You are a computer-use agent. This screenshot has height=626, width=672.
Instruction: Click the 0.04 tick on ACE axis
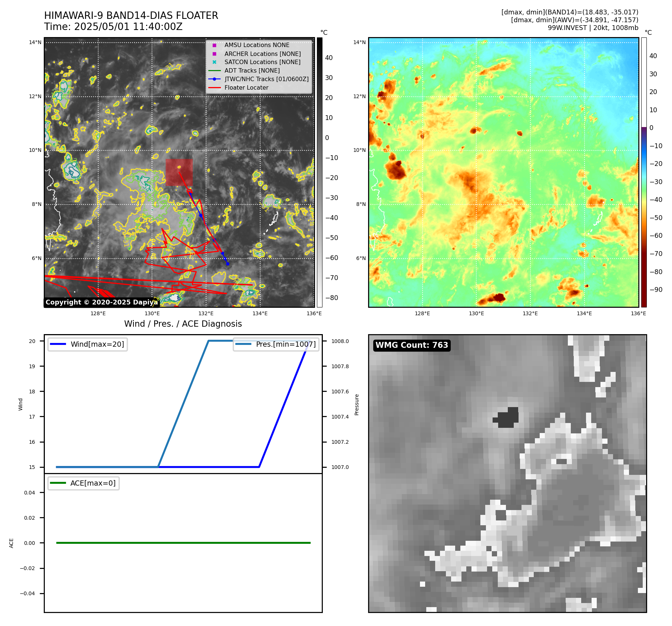point(30,493)
